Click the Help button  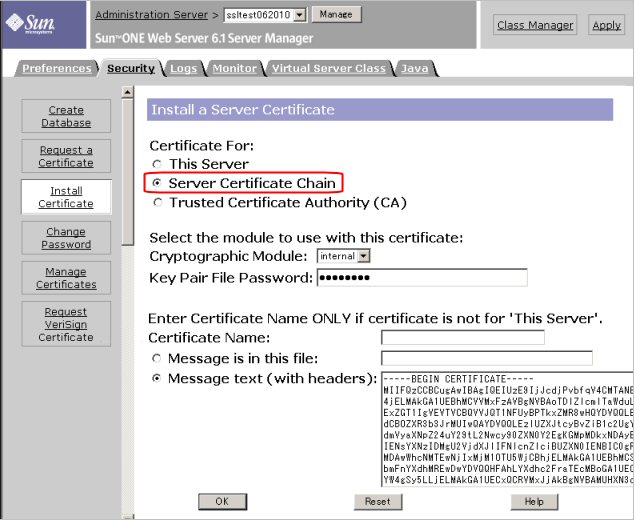coord(534,501)
